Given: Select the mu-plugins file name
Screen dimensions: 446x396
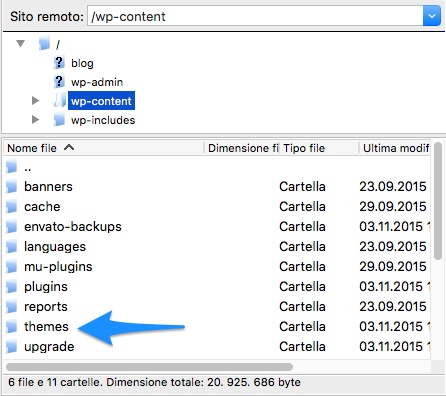Looking at the screenshot, I should click(x=58, y=267).
